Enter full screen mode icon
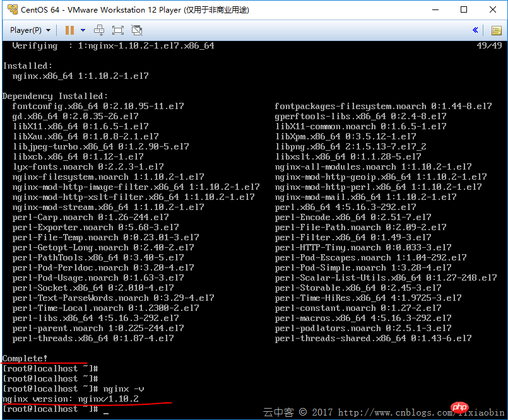 click(117, 30)
